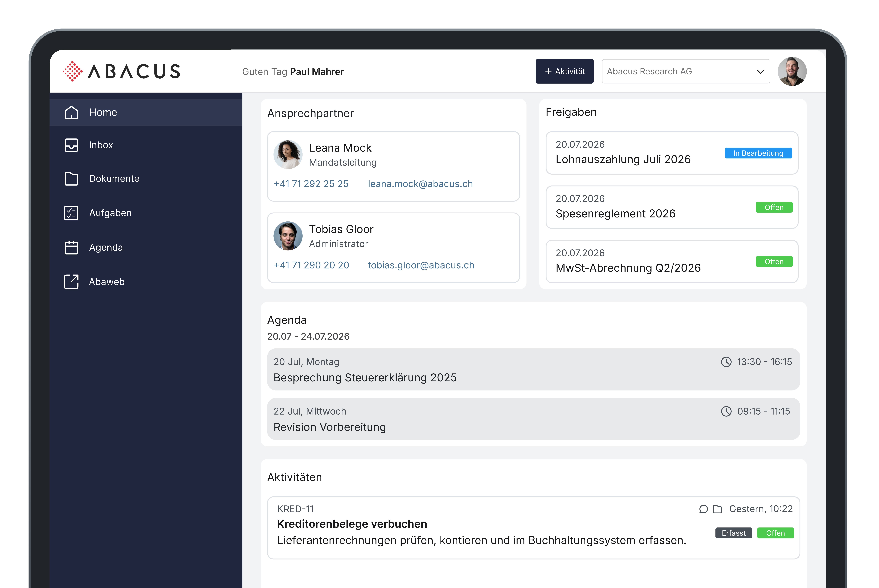Click the Freigaben section heading

click(x=571, y=112)
